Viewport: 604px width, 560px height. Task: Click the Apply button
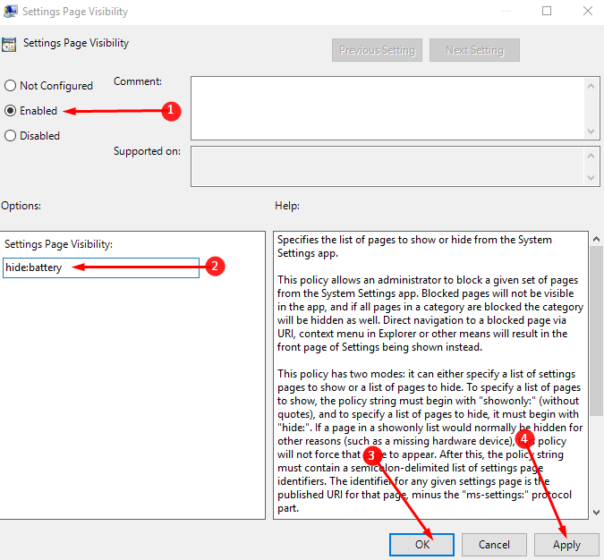tap(566, 544)
